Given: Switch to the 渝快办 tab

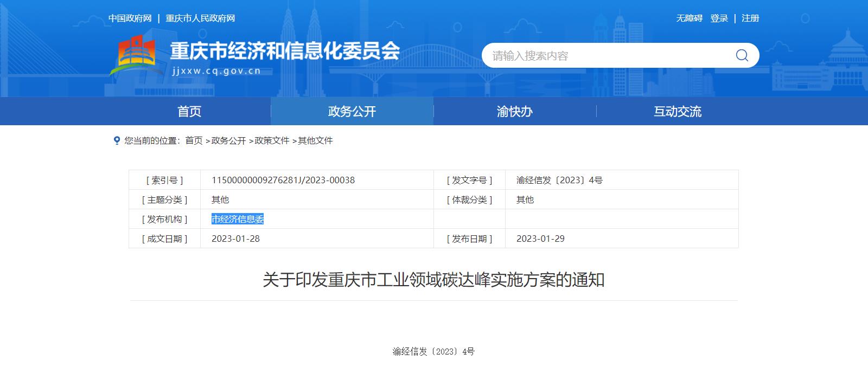Looking at the screenshot, I should 515,111.
